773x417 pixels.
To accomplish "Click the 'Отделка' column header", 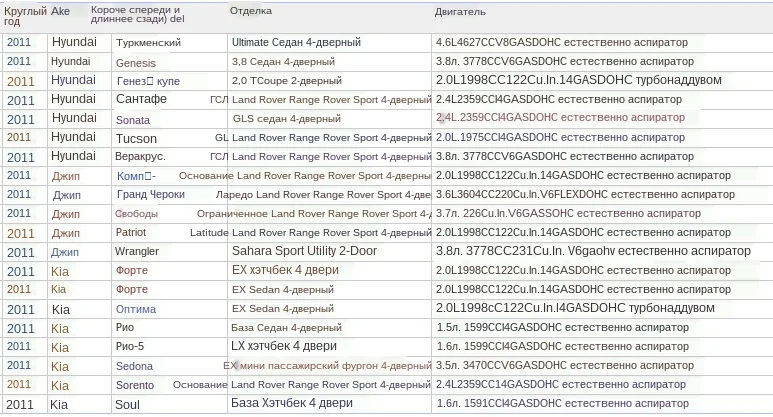I will 250,11.
